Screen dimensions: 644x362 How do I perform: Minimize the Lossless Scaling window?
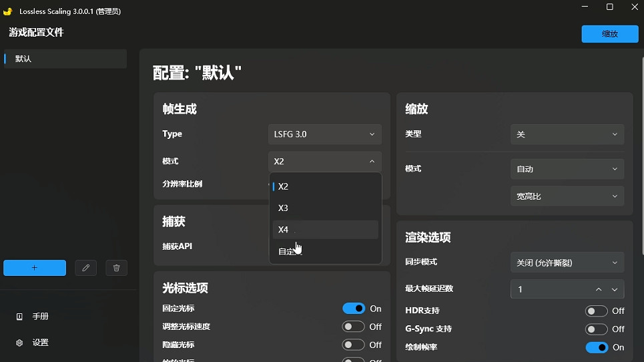[585, 7]
